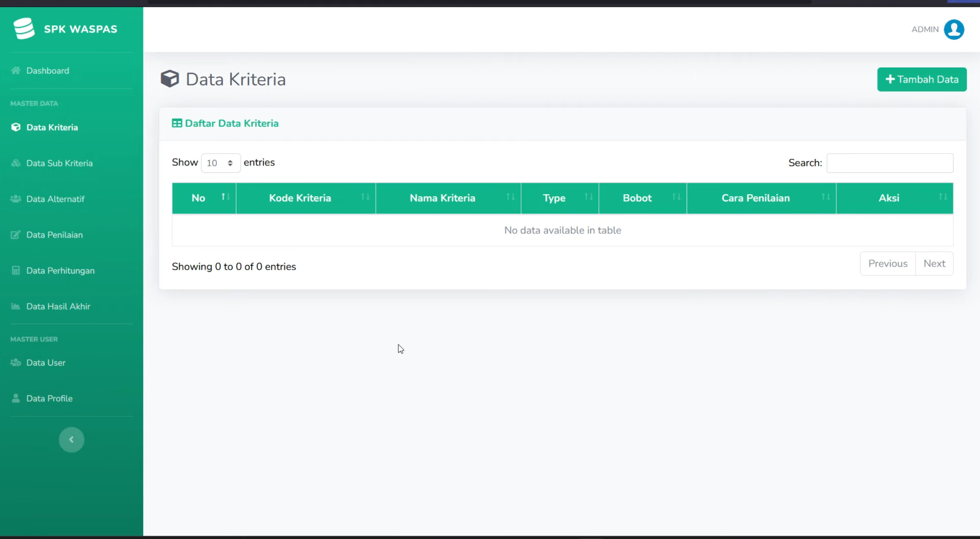Focus the Search input field
This screenshot has height=539, width=980.
[x=890, y=163]
